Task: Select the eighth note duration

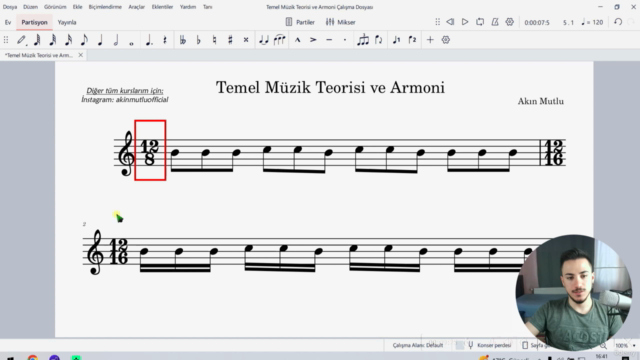Action: pos(84,40)
